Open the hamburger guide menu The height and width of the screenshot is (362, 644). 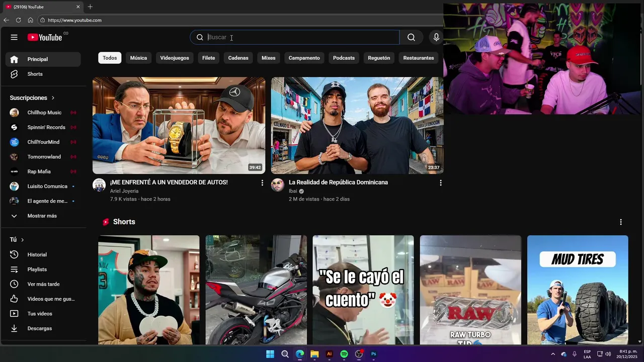click(14, 37)
